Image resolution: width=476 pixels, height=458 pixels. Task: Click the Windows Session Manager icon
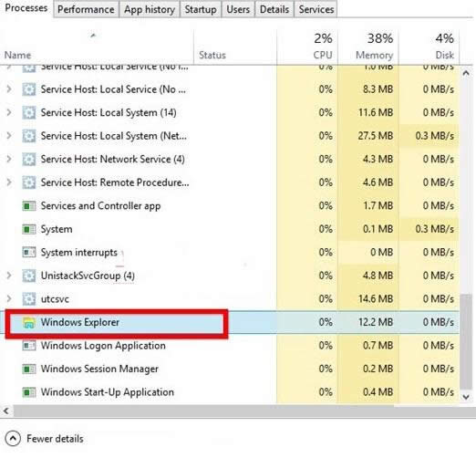point(29,369)
